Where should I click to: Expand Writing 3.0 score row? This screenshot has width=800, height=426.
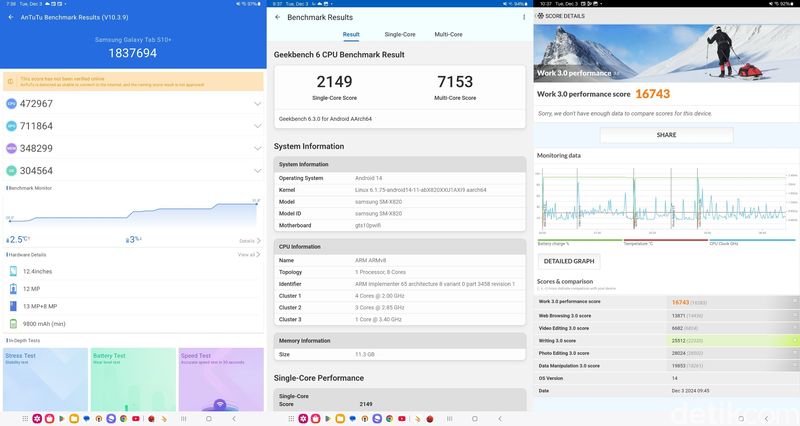coord(795,340)
